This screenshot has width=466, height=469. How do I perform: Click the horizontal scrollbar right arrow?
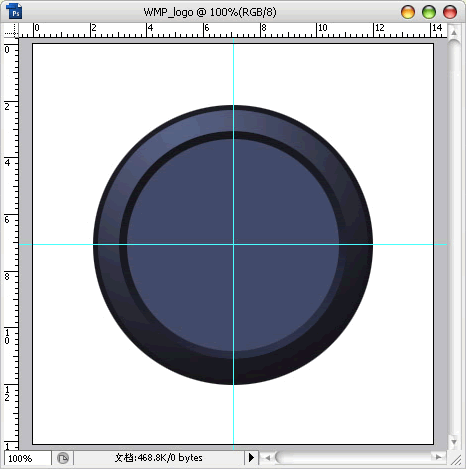click(x=438, y=457)
